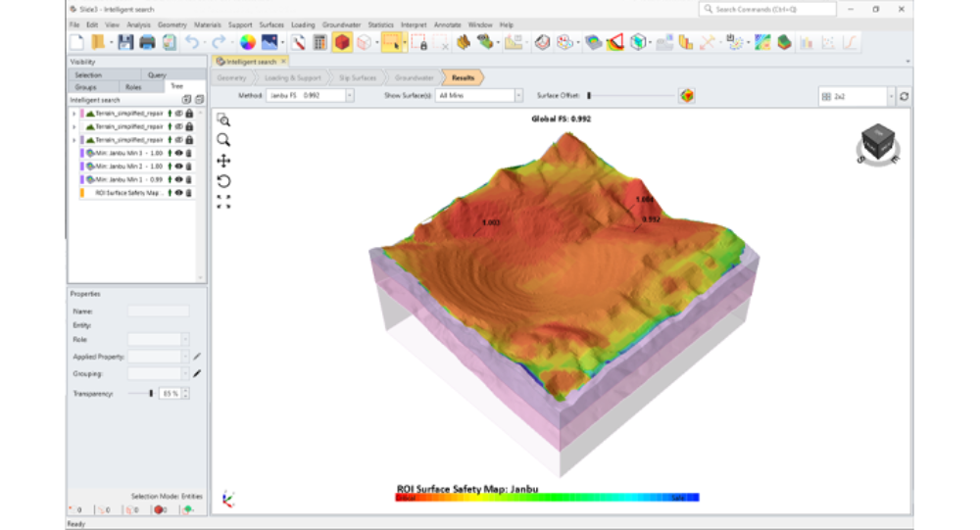
Task: Open the Groundwater menu
Action: click(x=341, y=24)
